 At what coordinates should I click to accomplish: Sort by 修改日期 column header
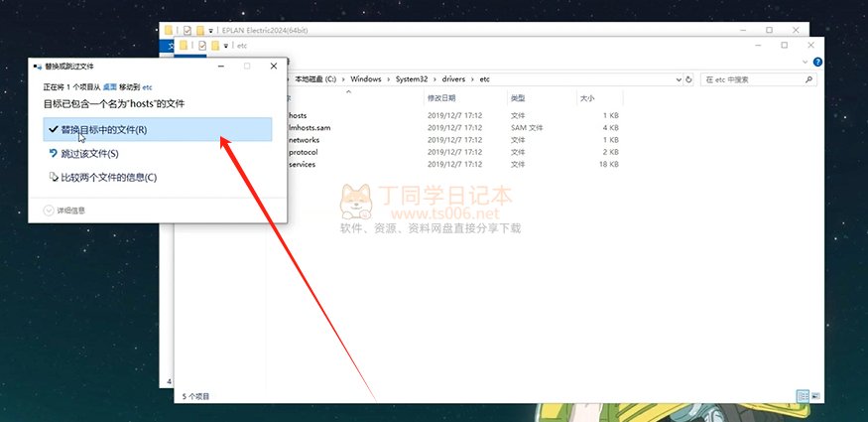click(441, 98)
